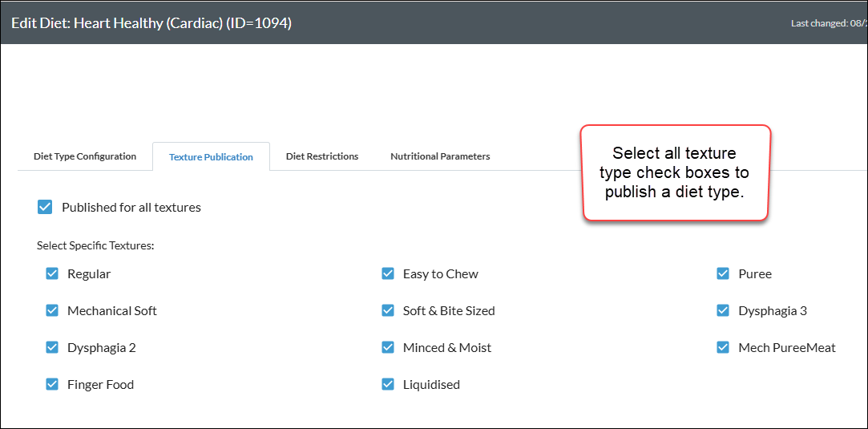Viewport: 868px width, 429px height.
Task: Open the Diet Restrictions tab
Action: (322, 156)
